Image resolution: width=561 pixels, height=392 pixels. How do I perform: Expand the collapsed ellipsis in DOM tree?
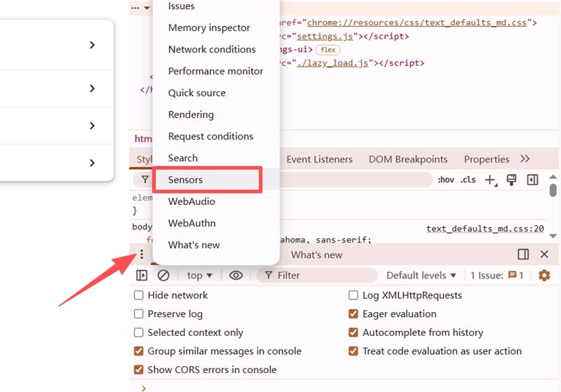point(135,8)
